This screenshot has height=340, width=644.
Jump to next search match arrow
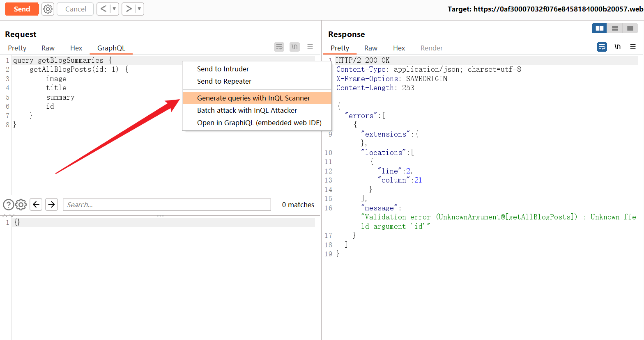(51, 204)
